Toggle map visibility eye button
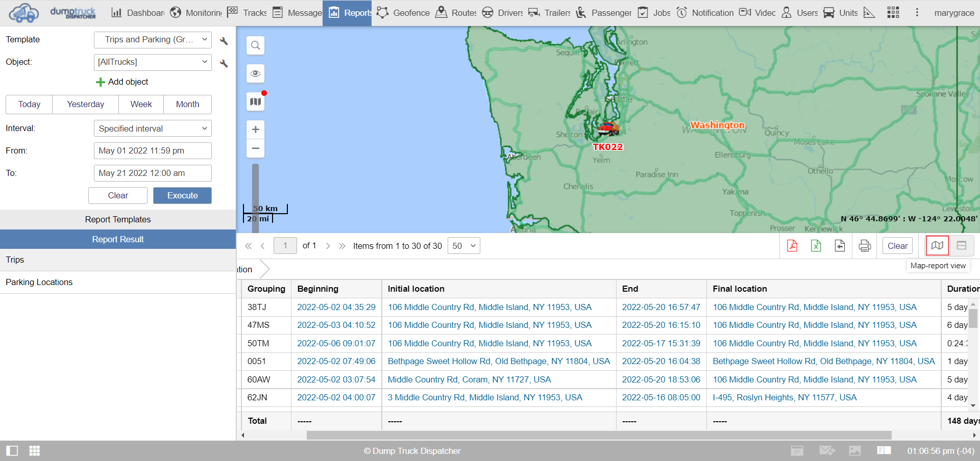This screenshot has width=980, height=461. tap(255, 73)
